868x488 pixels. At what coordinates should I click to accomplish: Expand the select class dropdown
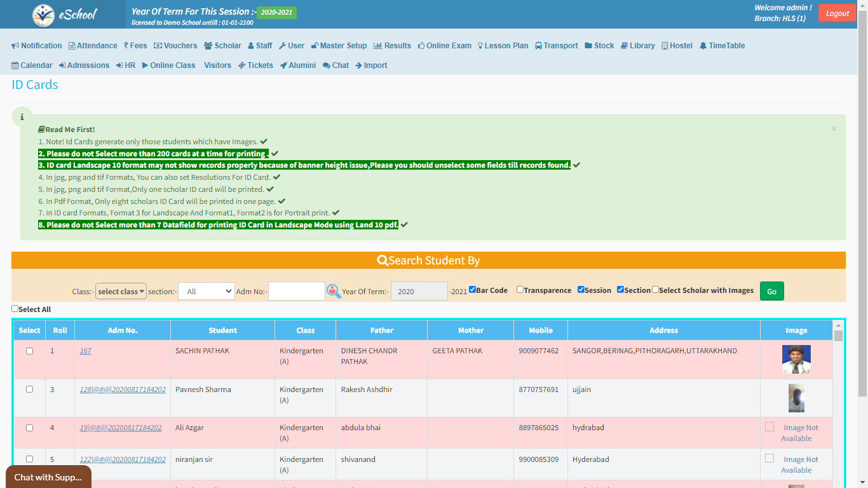pos(121,292)
